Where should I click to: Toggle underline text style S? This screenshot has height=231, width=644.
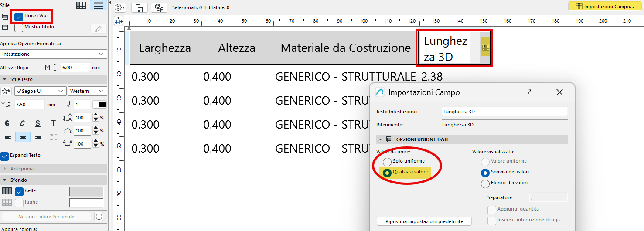38,123
